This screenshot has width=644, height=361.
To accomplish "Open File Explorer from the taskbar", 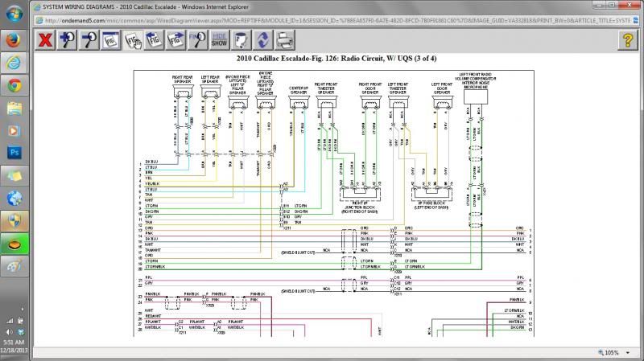I will [14, 109].
